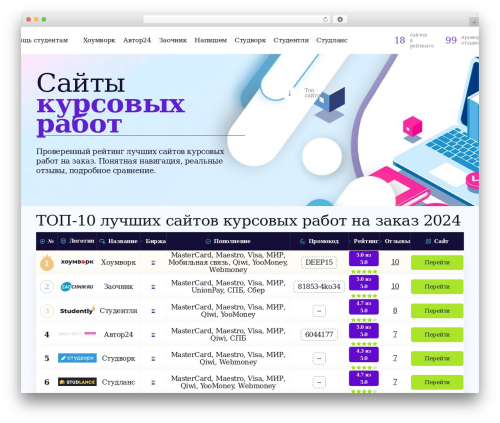Viewport: 500px width, 423px height.
Task: Click the browser address bar
Action: click(x=236, y=20)
